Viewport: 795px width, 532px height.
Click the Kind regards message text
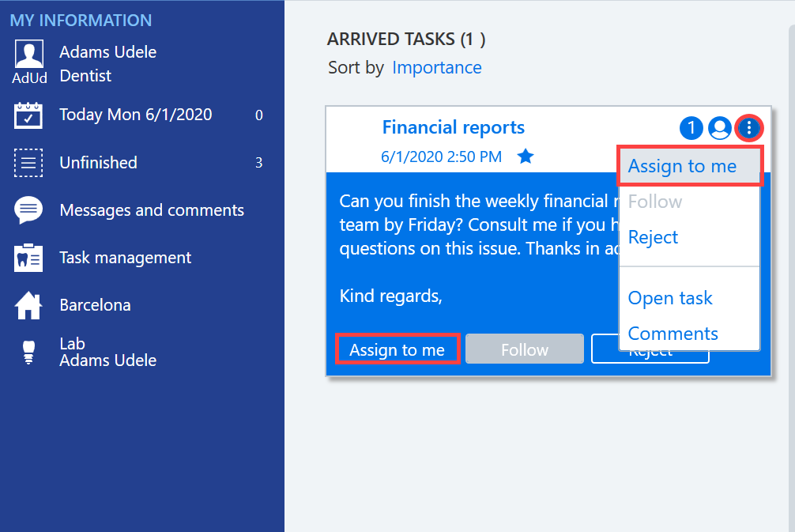pos(390,296)
